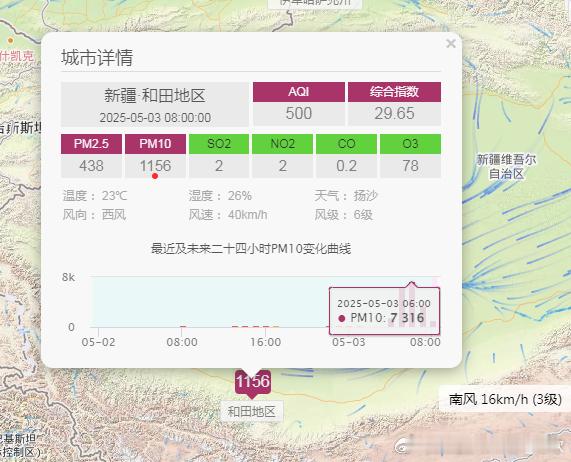Click the 16:00 tick on chart axis
This screenshot has width=571, height=462.
pos(265,342)
